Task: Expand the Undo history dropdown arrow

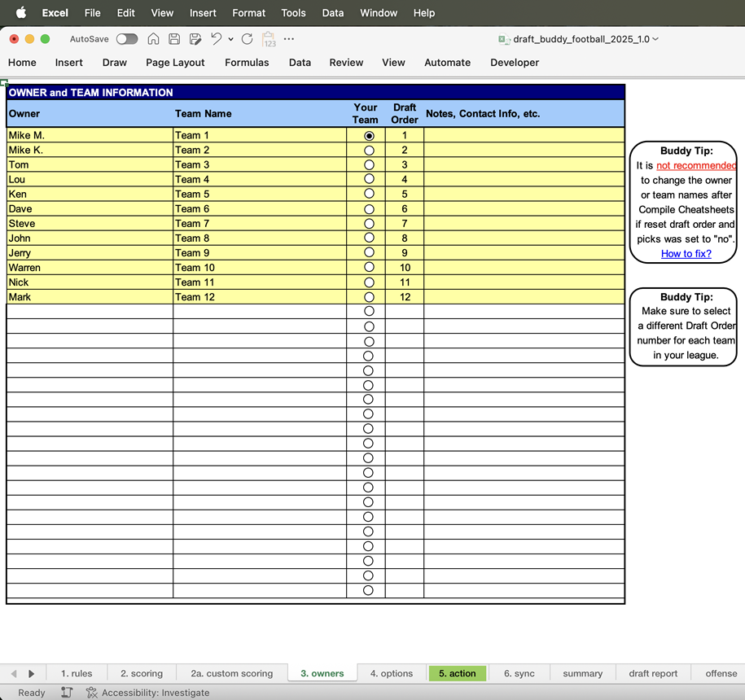Action: click(x=231, y=39)
